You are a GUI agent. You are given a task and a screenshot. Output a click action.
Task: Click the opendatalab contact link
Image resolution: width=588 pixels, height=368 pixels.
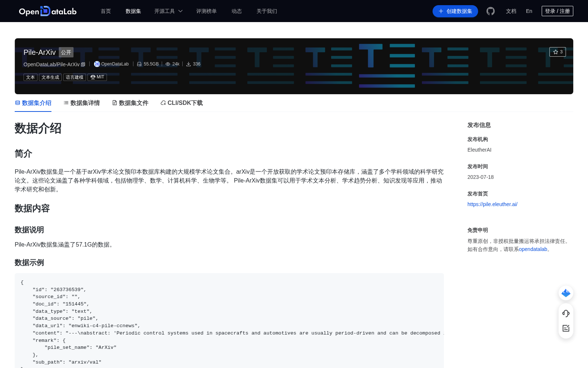(533, 249)
